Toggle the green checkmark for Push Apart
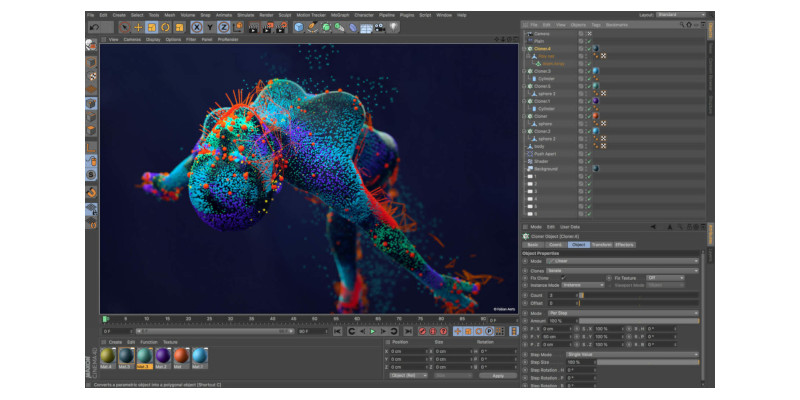The height and width of the screenshot is (400, 800). click(x=589, y=154)
